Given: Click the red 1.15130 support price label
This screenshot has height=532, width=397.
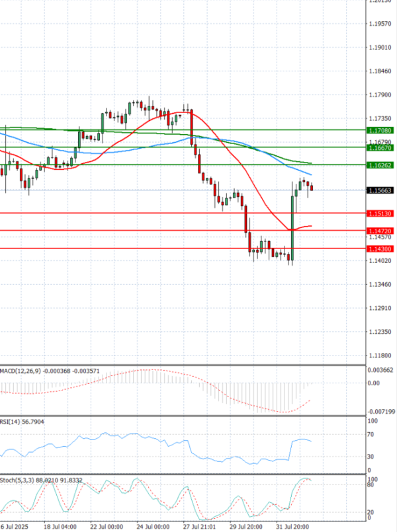Looking at the screenshot, I should pos(380,213).
